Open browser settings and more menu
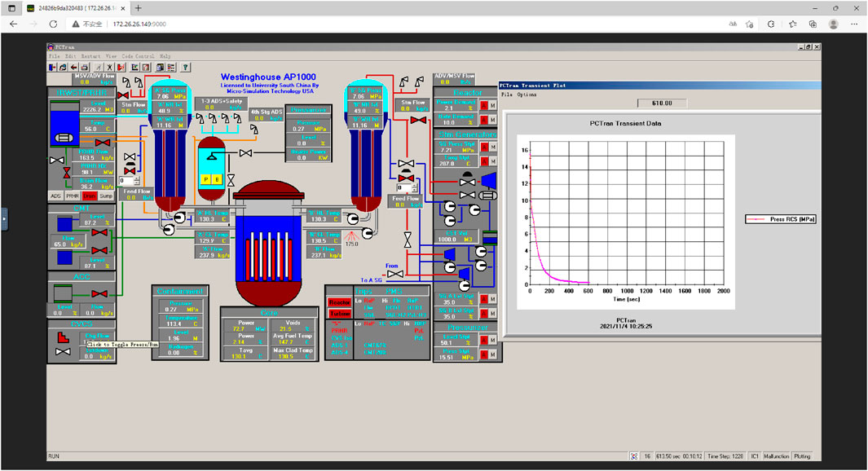The width and height of the screenshot is (868, 471). point(854,24)
